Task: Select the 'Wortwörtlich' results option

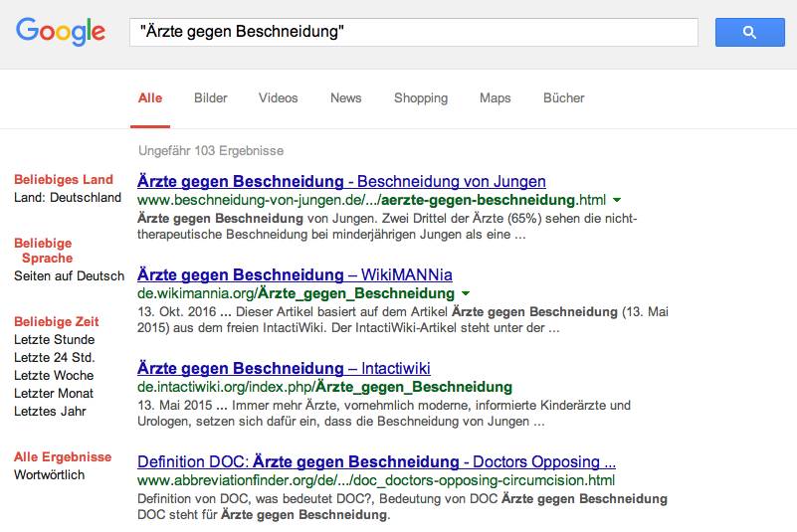Action: click(50, 475)
